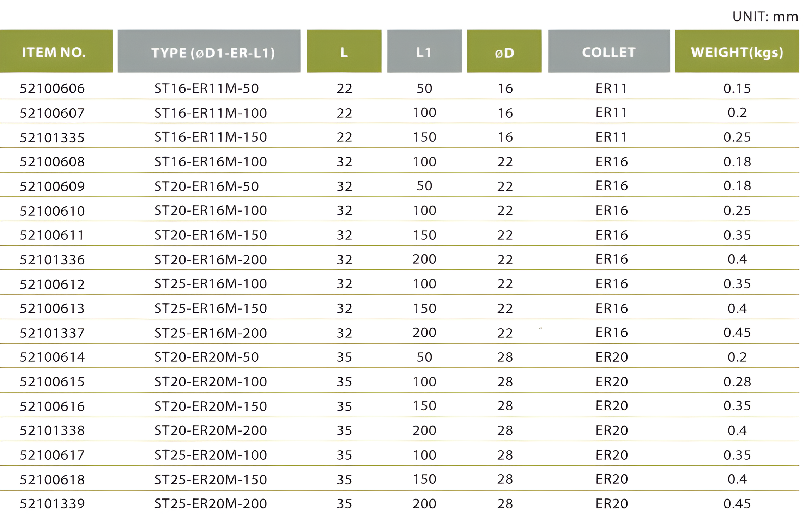Image resolution: width=812 pixels, height=514 pixels.
Task: Click the TYPE (øD1-ER-L1) column header
Action: coord(213,53)
